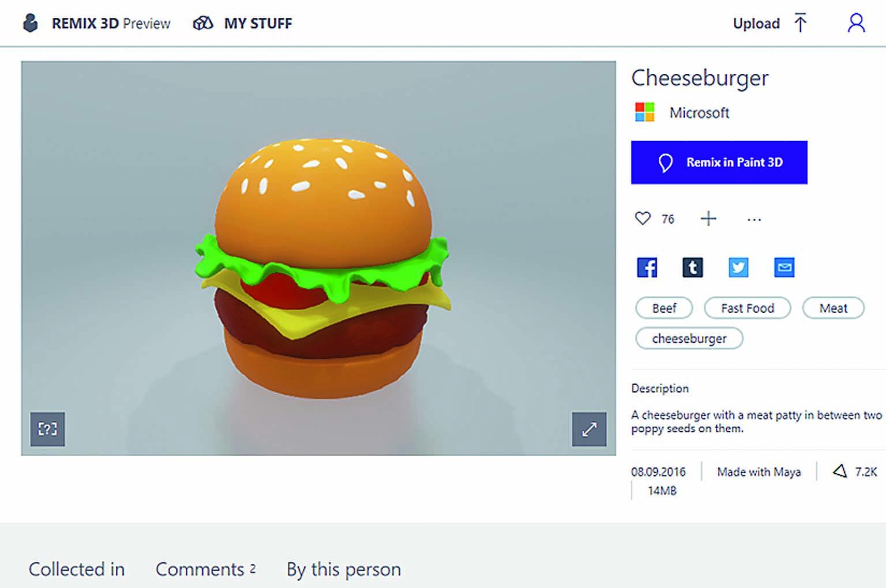The height and width of the screenshot is (588, 886).
Task: Share the model via email icon
Action: [x=784, y=267]
